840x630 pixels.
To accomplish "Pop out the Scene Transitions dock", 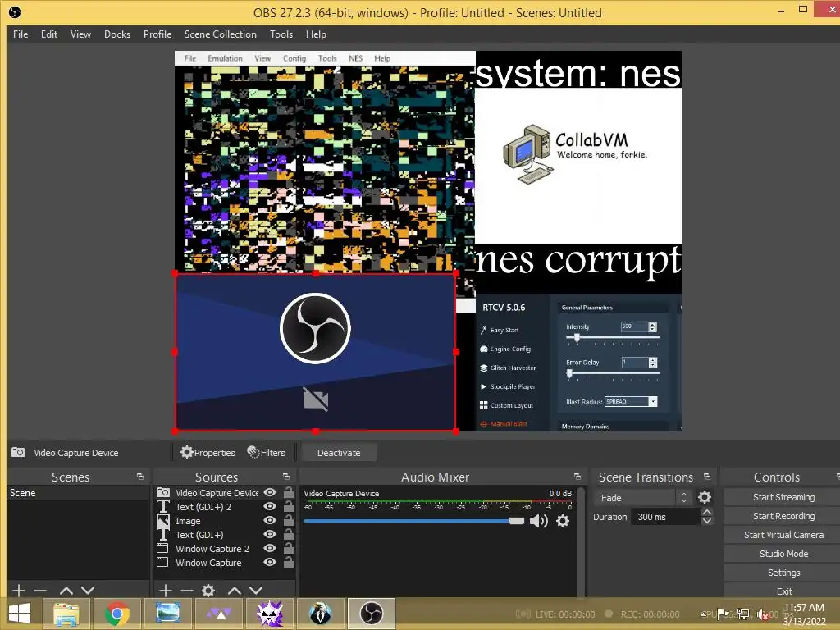I will 707,477.
